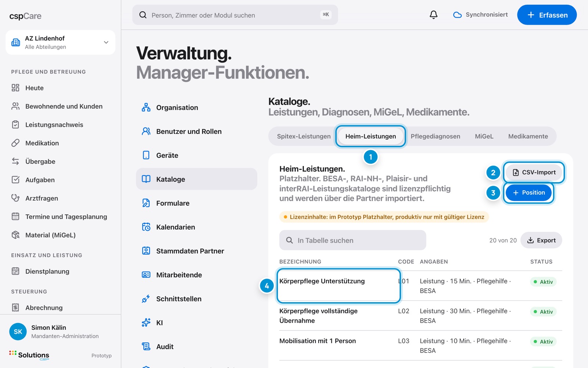Open Kalendarien menu item
Screen dimensions: 588x368
pos(197,227)
